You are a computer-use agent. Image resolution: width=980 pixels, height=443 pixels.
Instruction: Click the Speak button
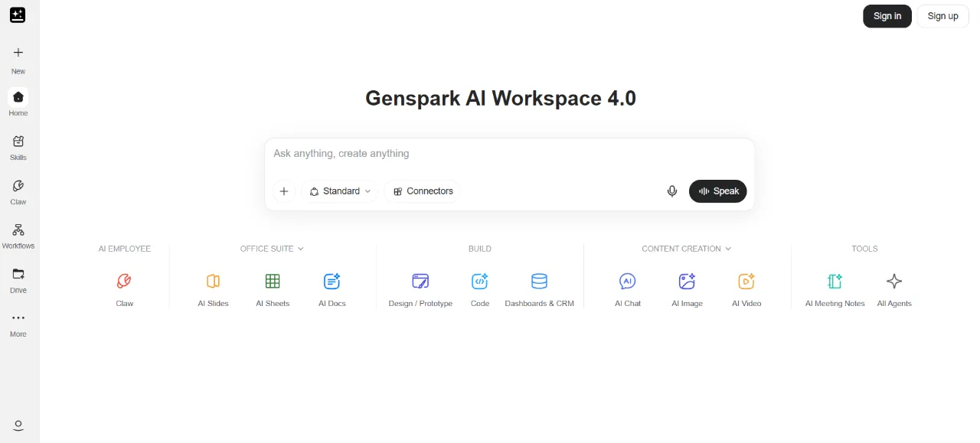(x=718, y=191)
